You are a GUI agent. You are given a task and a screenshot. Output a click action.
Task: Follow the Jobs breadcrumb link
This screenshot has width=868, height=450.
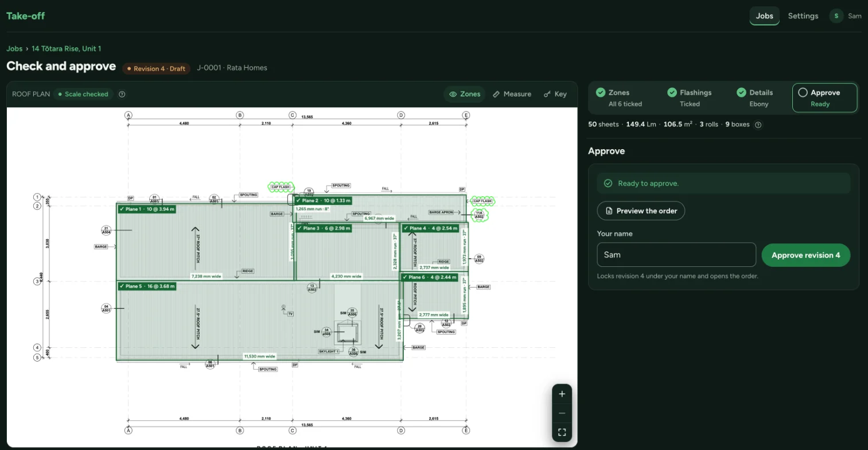(x=14, y=49)
